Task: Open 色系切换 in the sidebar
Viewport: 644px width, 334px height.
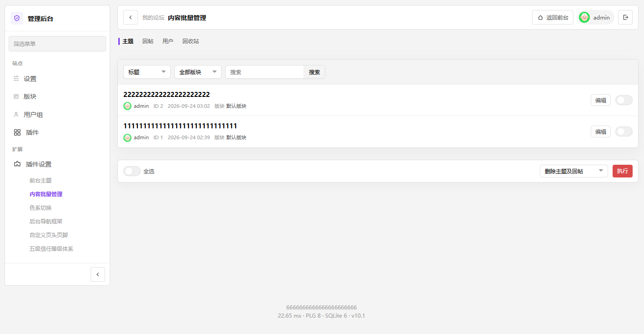Action: coord(41,208)
